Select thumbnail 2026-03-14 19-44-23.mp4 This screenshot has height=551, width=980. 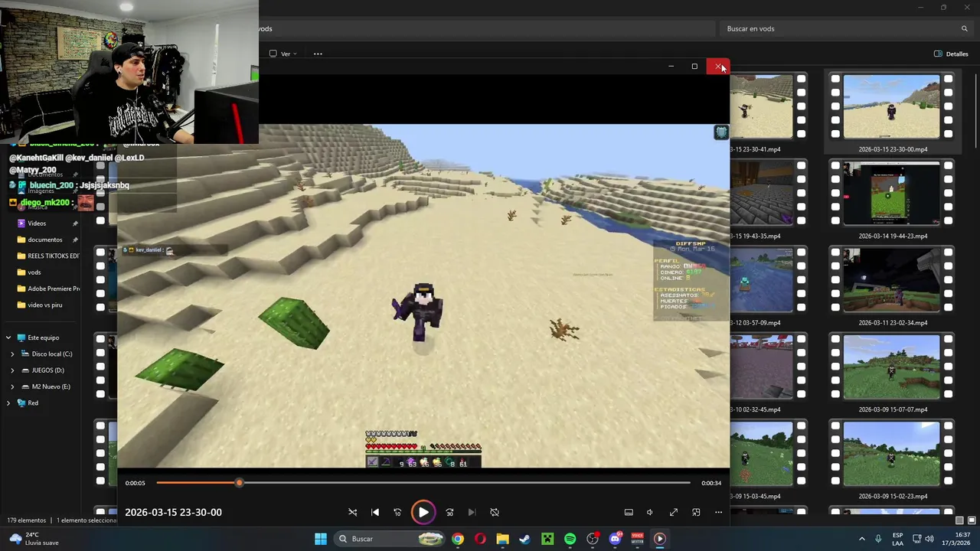pyautogui.click(x=891, y=194)
